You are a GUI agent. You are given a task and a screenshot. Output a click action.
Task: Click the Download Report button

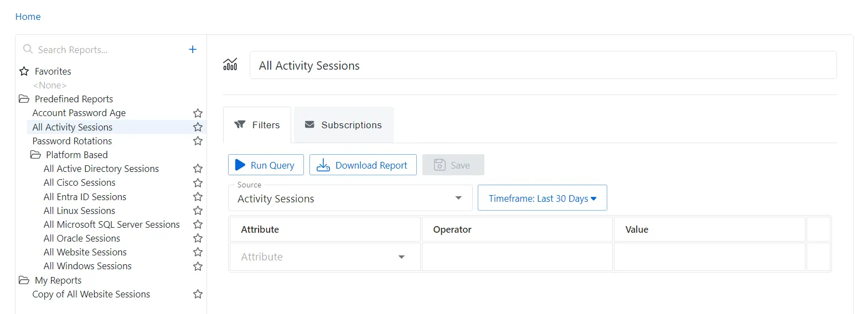(363, 165)
